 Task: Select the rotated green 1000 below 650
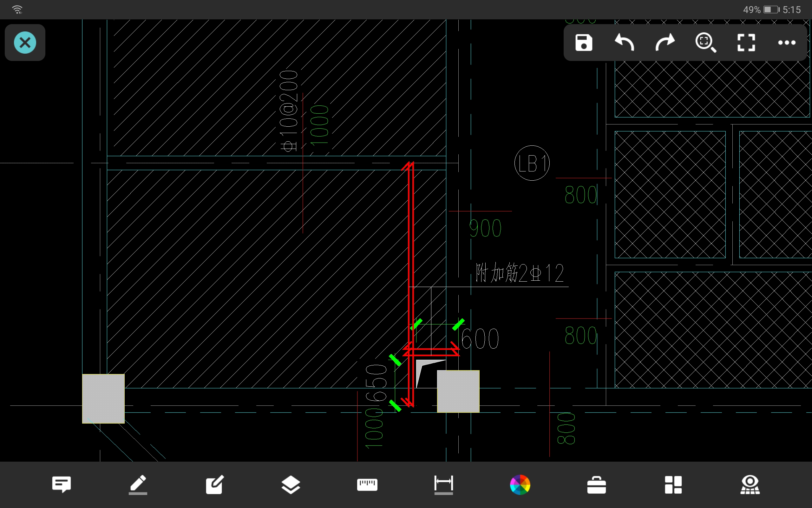pyautogui.click(x=373, y=428)
